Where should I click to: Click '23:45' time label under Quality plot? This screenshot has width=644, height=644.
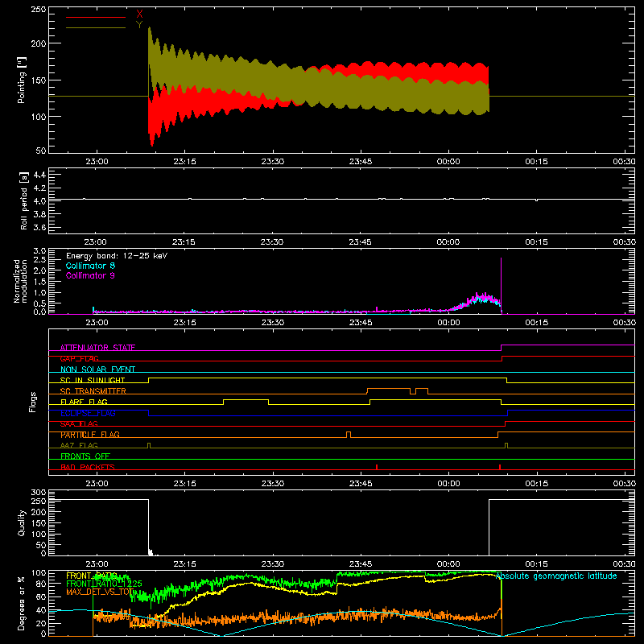(361, 564)
